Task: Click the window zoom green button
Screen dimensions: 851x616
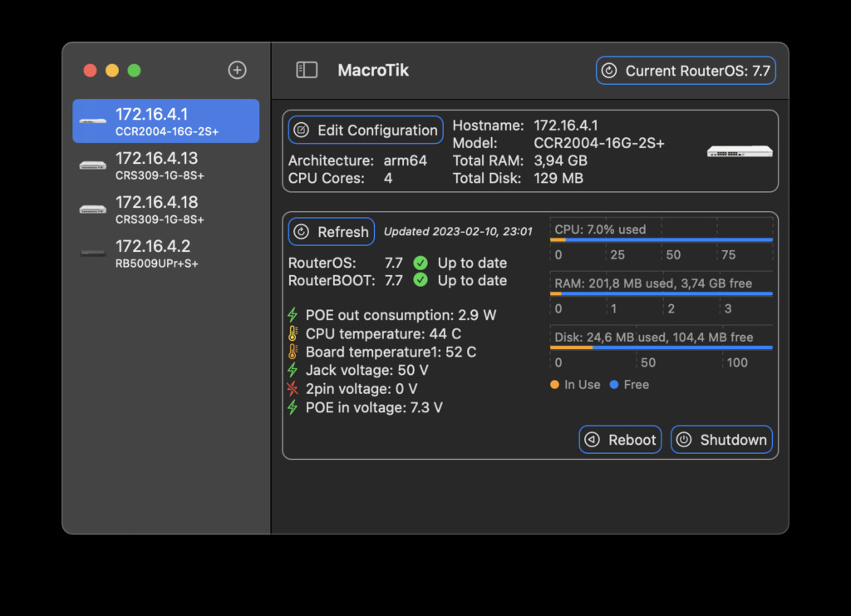Action: pos(134,71)
